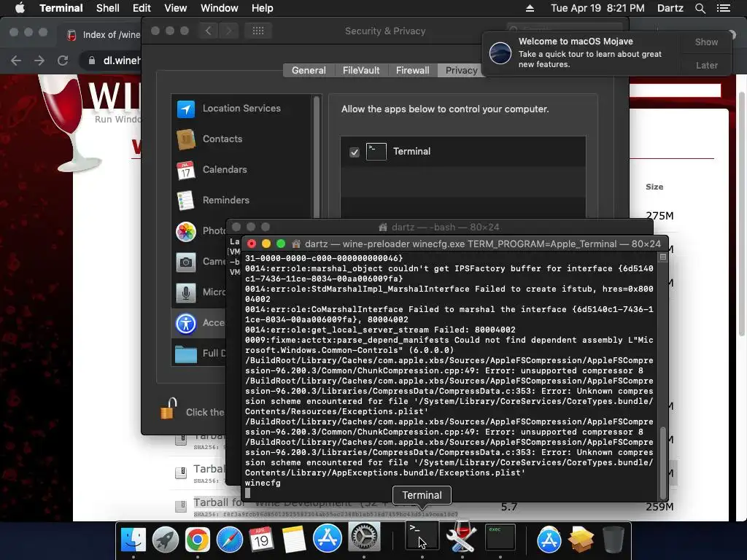747x560 pixels.
Task: Click the Terminal scrollbar thumb
Action: (662, 462)
